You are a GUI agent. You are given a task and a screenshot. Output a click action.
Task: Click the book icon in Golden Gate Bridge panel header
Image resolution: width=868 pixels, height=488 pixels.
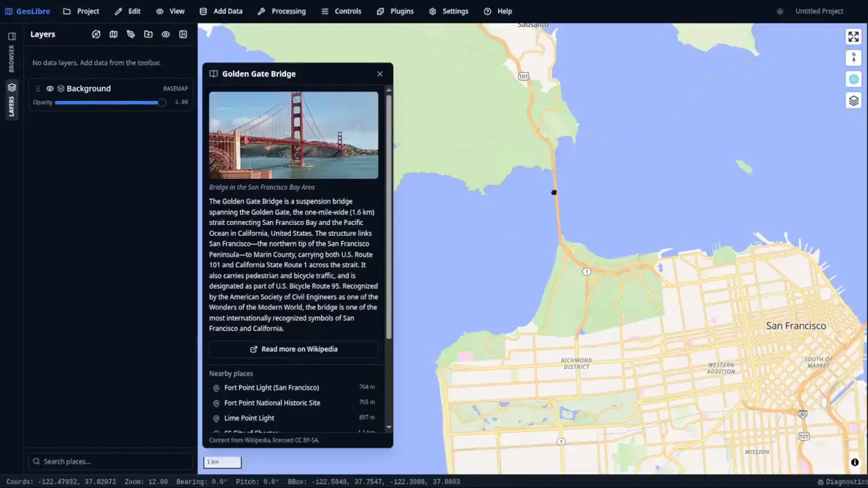point(214,74)
